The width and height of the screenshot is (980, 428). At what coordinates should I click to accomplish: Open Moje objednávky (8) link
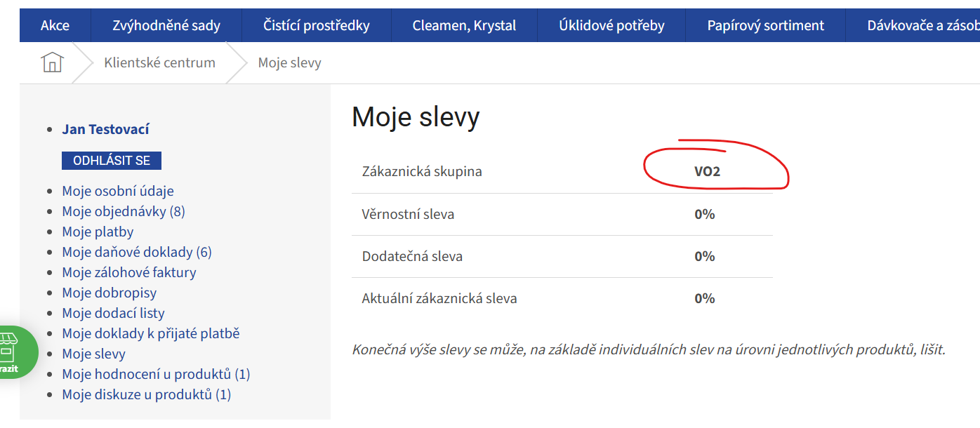tap(124, 211)
